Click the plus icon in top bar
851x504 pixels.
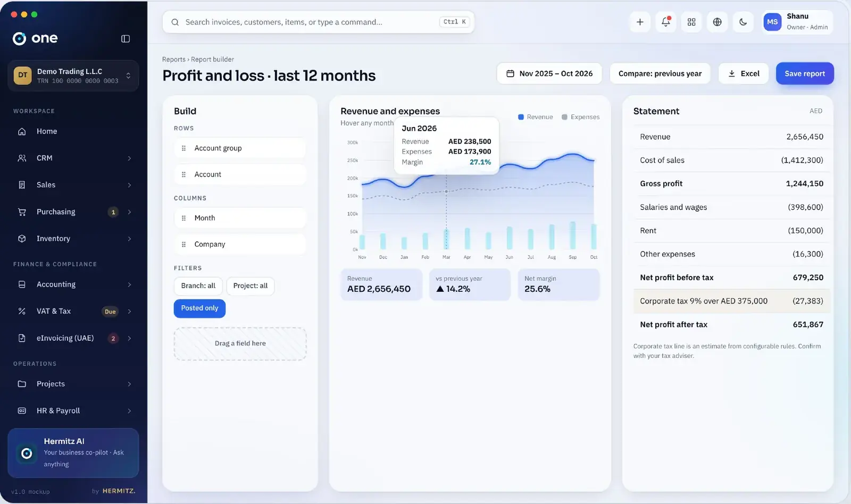640,22
